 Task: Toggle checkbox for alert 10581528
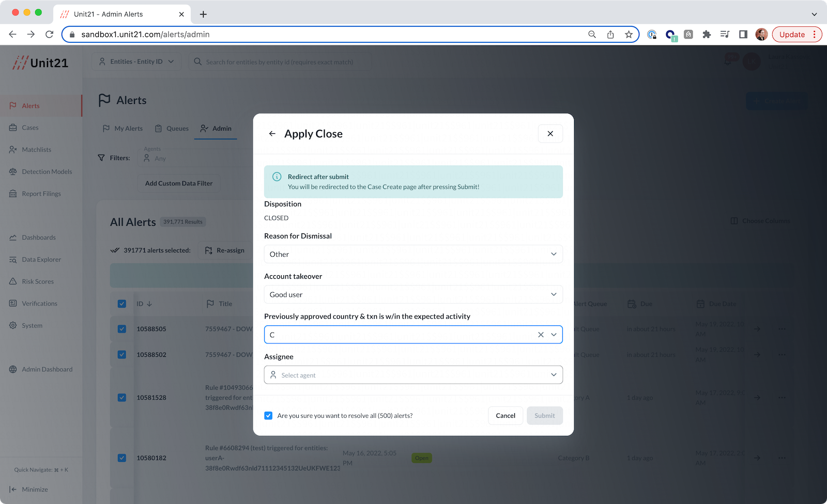(x=122, y=398)
